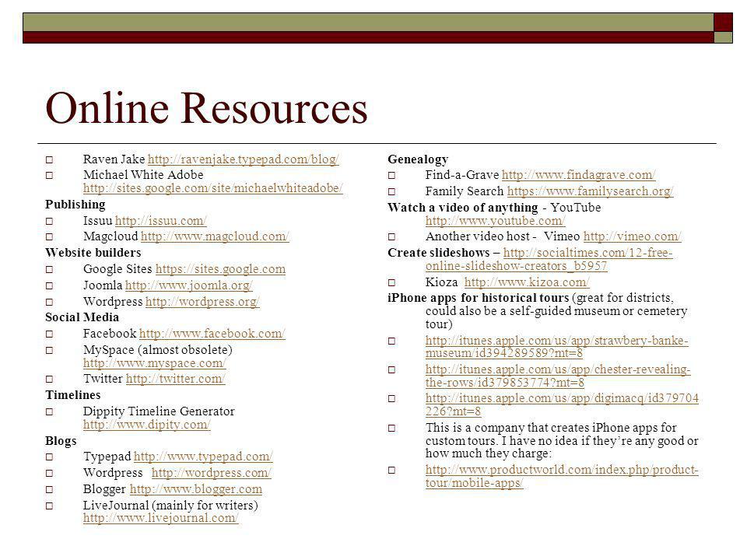Click 'LiveJournal (mainly for writers)' text

point(170,506)
